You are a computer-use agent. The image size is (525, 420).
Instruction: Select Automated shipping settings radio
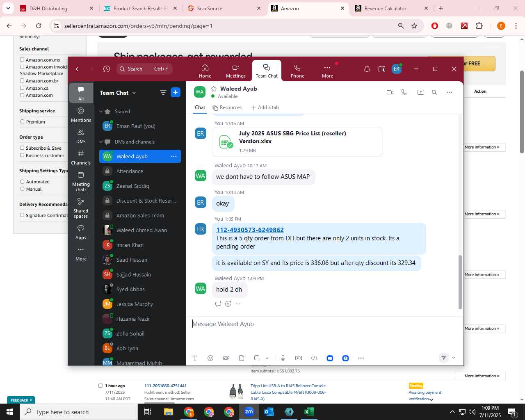pos(22,181)
